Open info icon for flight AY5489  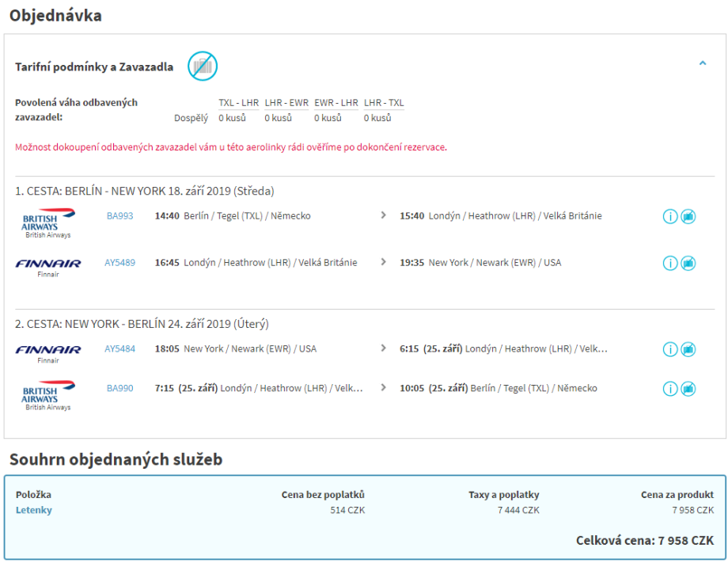point(670,263)
